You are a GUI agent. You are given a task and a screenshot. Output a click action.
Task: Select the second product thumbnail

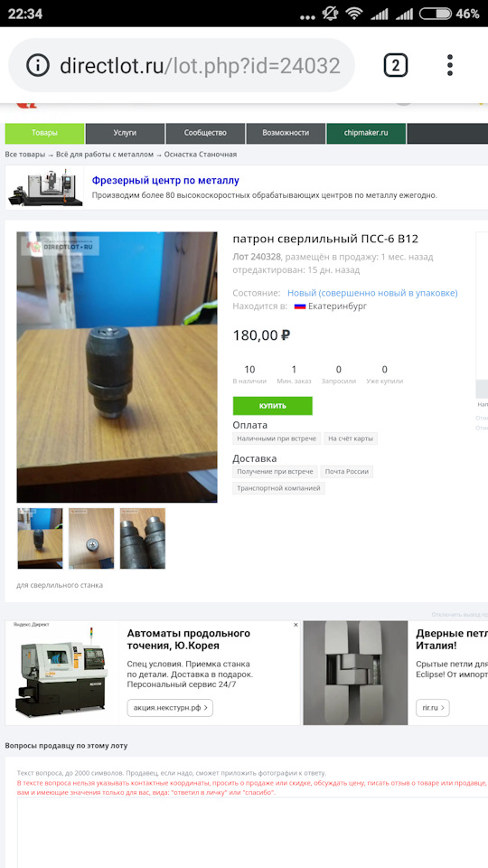pos(91,538)
